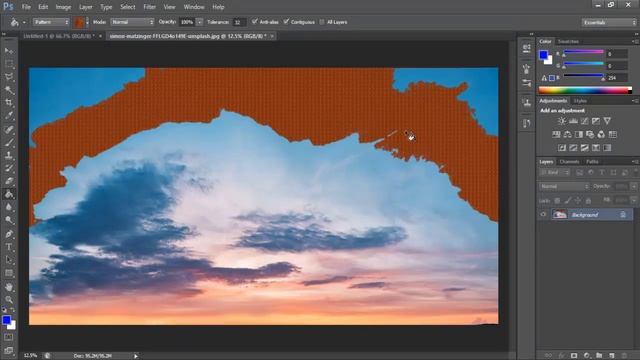
Task: Open the Image menu
Action: (63, 7)
